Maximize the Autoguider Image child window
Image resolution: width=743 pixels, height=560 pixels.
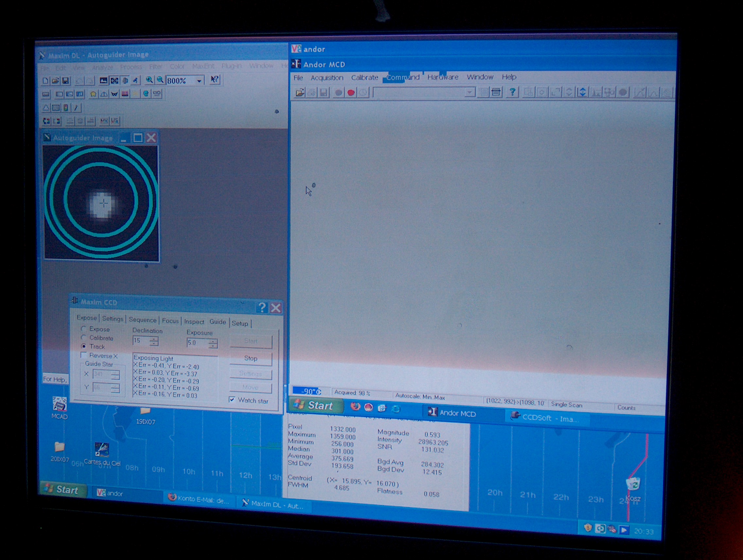tap(138, 137)
